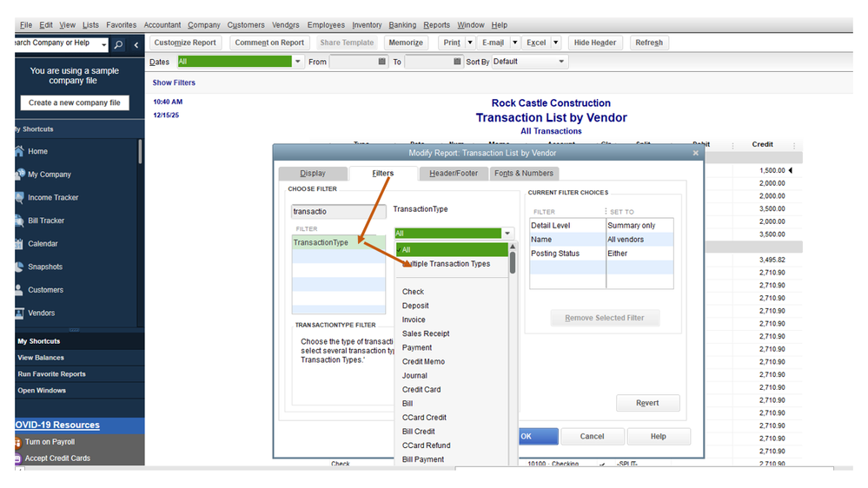Open My Company shortcut
Viewport: 868px width, 488px height.
pos(50,175)
